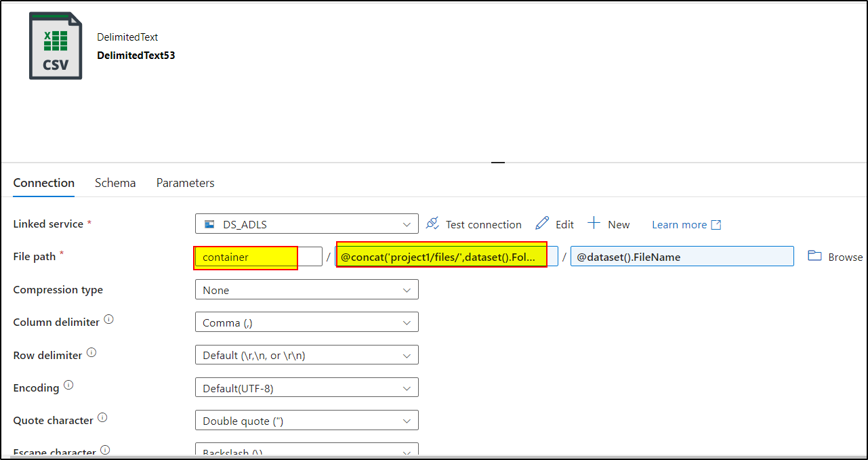Expand the Linked service DS_ADLS dropdown
The width and height of the screenshot is (868, 460).
pyautogui.click(x=407, y=224)
